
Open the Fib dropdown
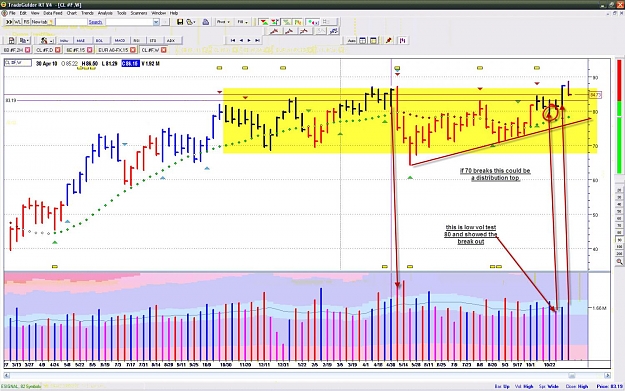[x=242, y=22]
